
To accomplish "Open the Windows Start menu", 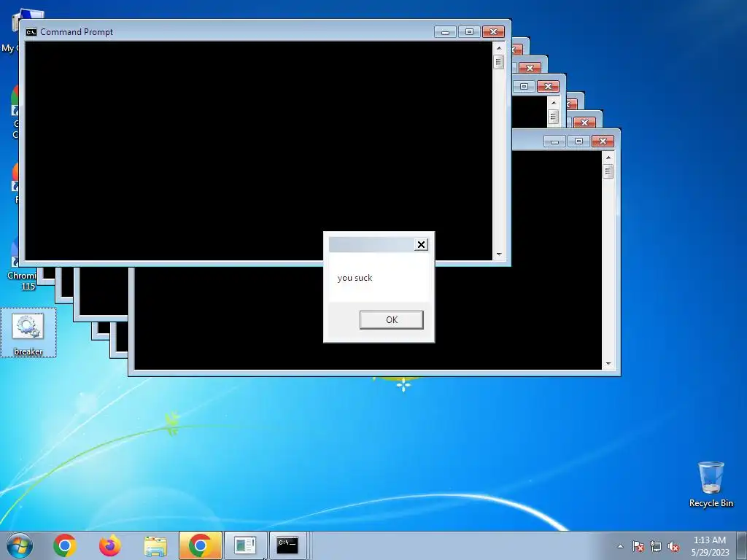I will tap(20, 545).
